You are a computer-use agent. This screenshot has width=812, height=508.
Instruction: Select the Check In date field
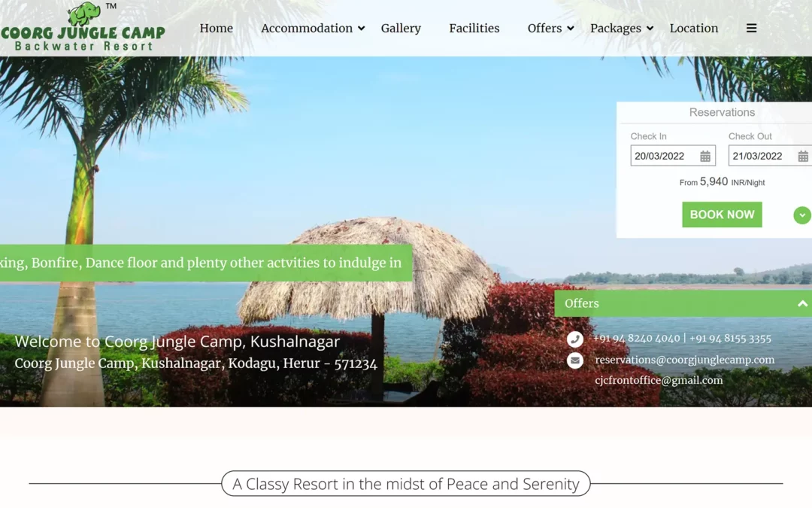[x=673, y=156]
